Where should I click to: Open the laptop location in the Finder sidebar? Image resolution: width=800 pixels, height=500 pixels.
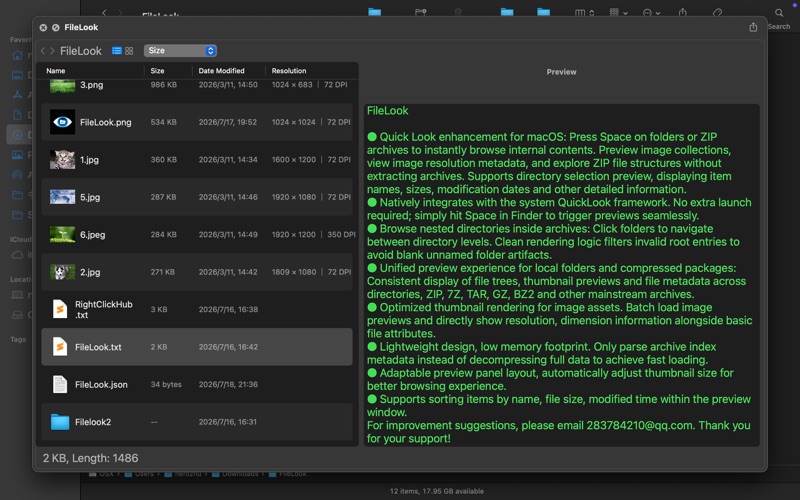coord(17,294)
